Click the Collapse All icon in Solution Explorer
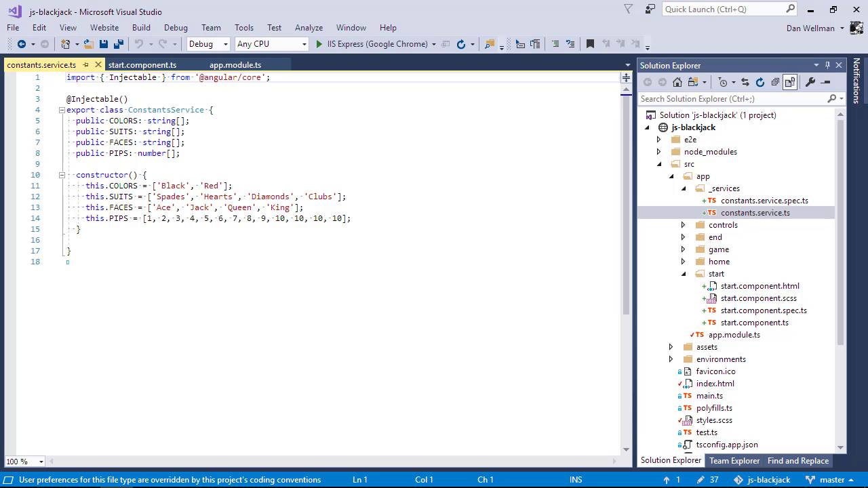 (x=775, y=82)
